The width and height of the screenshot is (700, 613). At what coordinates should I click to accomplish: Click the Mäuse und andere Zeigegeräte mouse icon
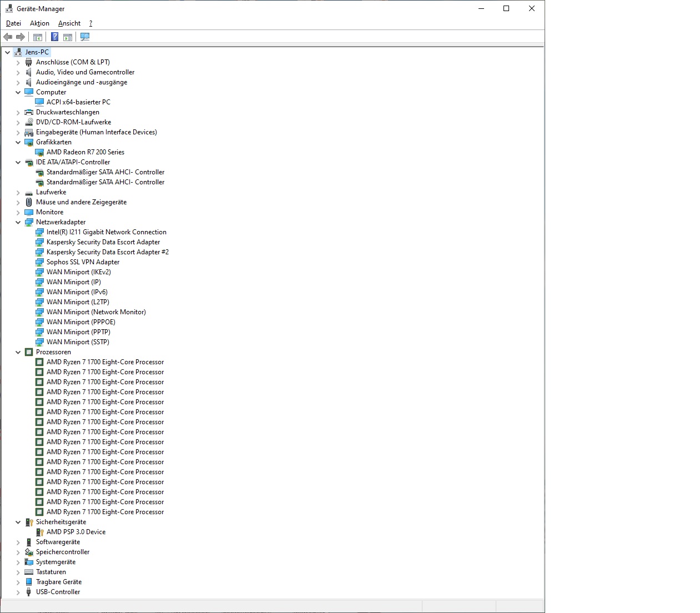point(29,202)
